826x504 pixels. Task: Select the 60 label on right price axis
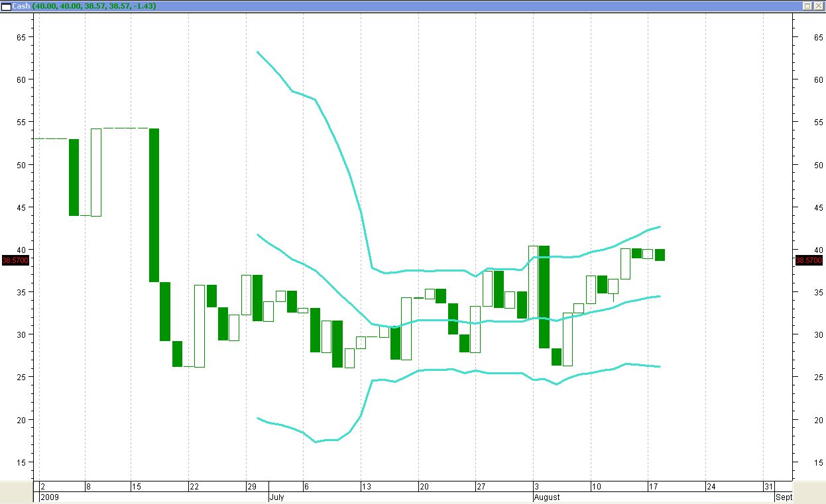[x=819, y=79]
